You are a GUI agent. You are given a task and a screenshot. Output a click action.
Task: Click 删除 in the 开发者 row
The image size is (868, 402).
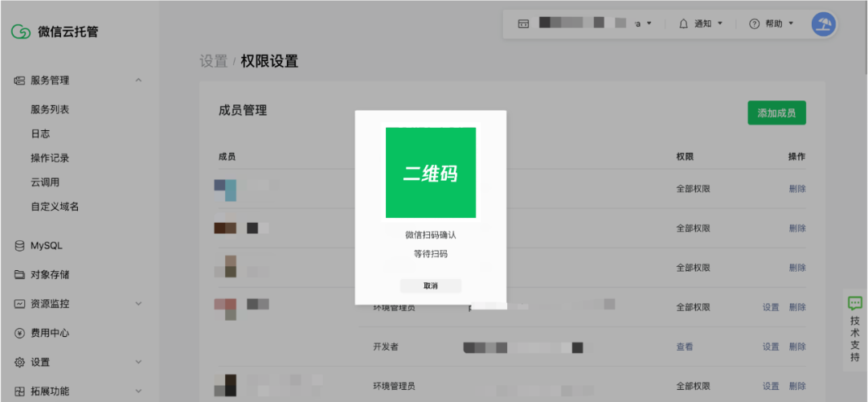point(797,347)
